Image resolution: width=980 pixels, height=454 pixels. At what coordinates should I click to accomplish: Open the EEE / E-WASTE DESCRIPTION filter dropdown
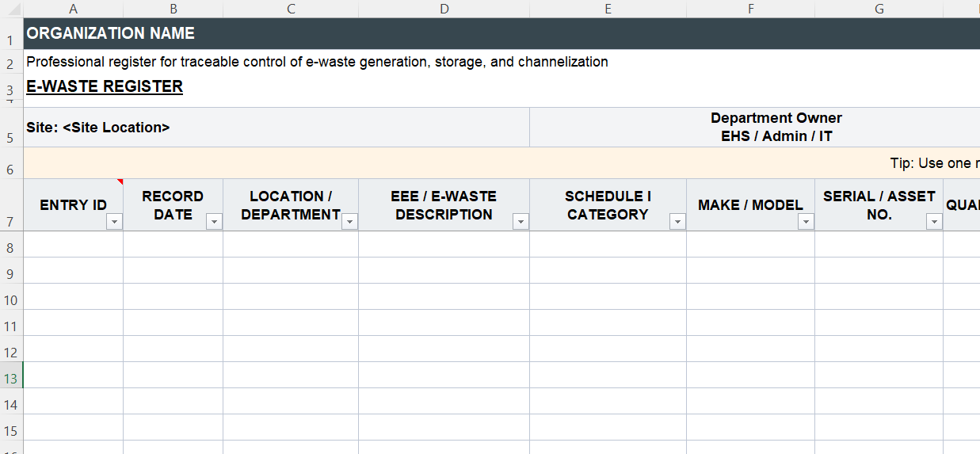coord(521,222)
